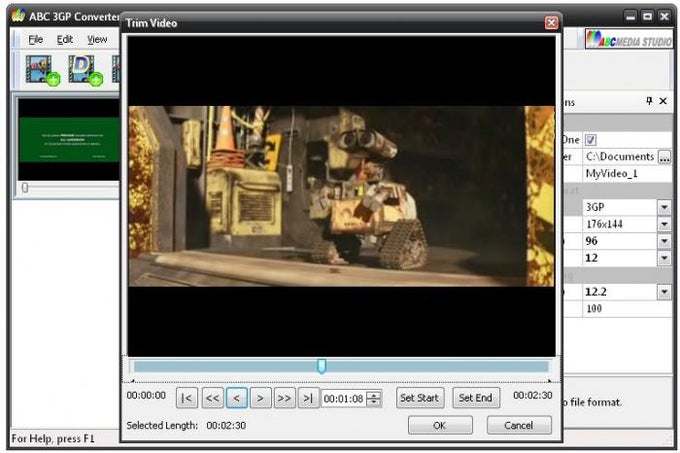
Task: Click the Set End button
Action: coord(476,398)
